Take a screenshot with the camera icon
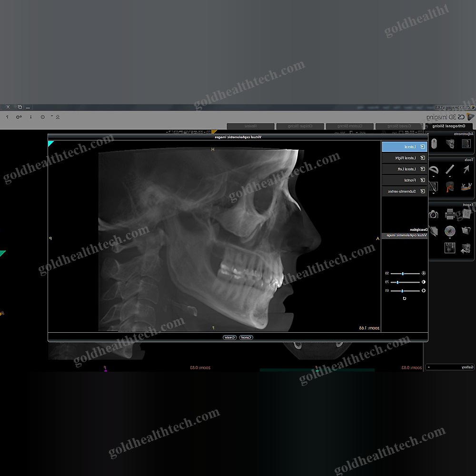This screenshot has width=476, height=476. click(x=434, y=214)
